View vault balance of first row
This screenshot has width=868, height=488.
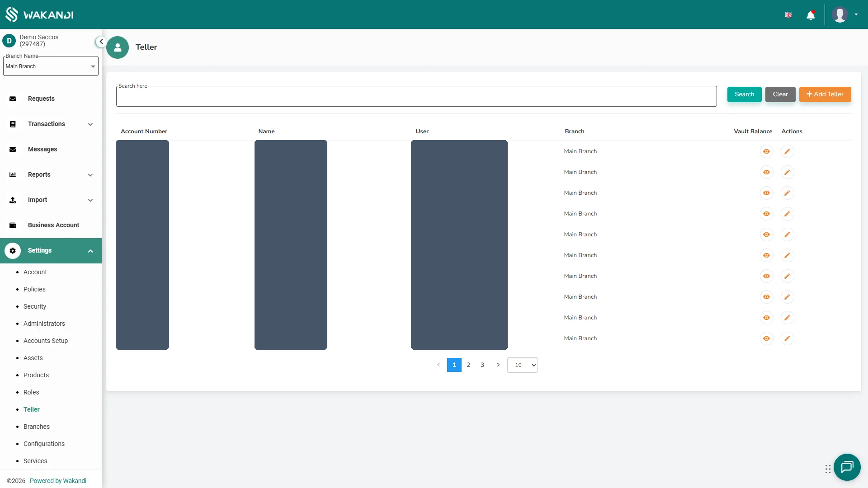766,151
